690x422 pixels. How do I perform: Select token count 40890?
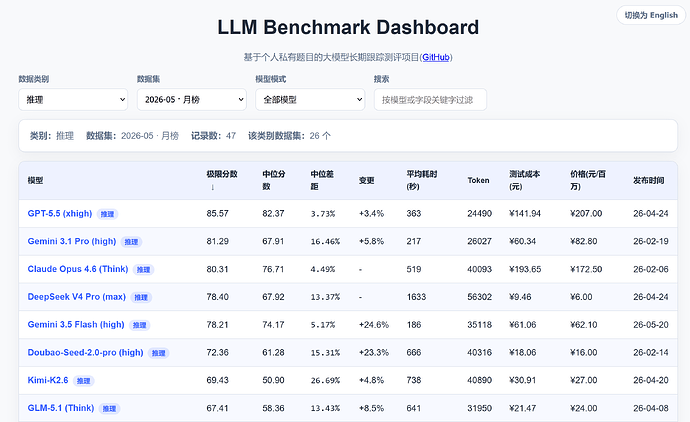480,380
